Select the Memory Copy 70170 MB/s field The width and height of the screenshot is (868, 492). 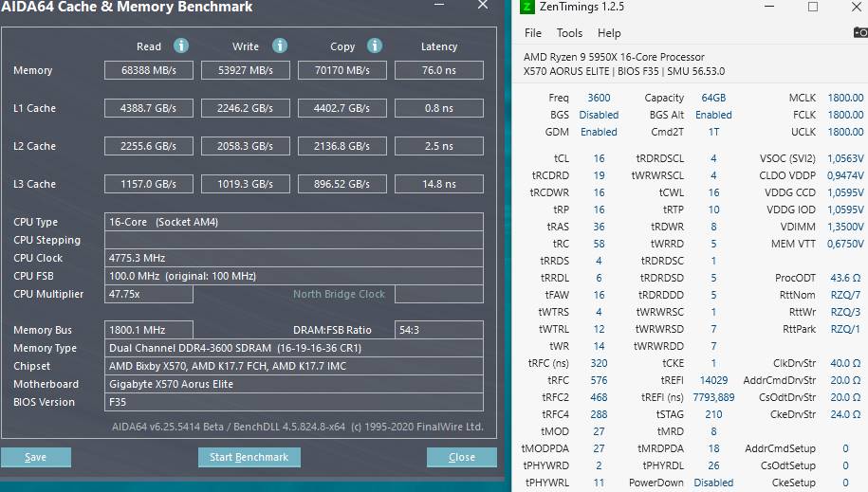tap(342, 70)
